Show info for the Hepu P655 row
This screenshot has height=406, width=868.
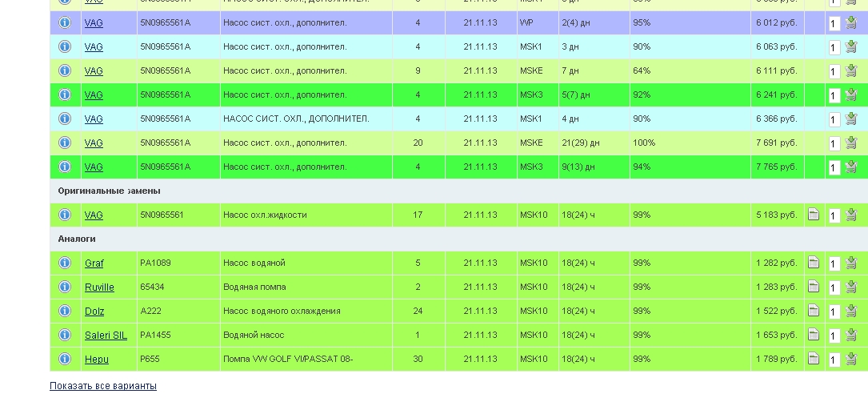pos(65,359)
